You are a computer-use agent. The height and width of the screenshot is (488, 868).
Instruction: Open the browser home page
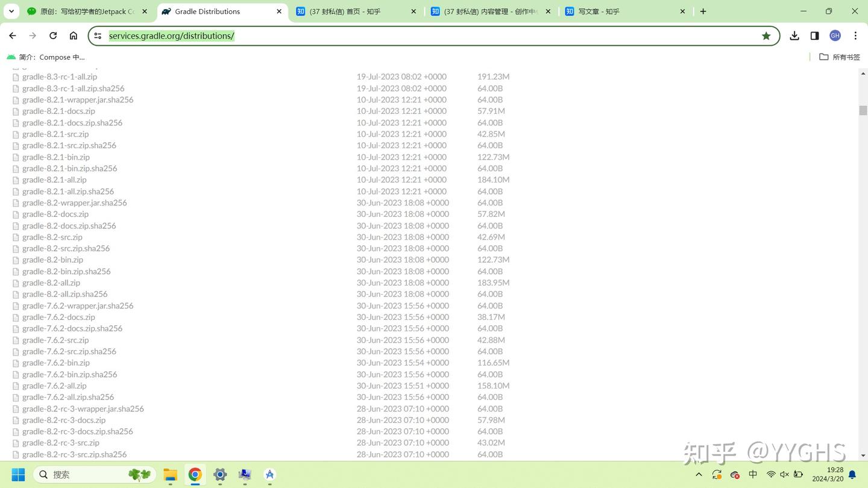(x=74, y=36)
